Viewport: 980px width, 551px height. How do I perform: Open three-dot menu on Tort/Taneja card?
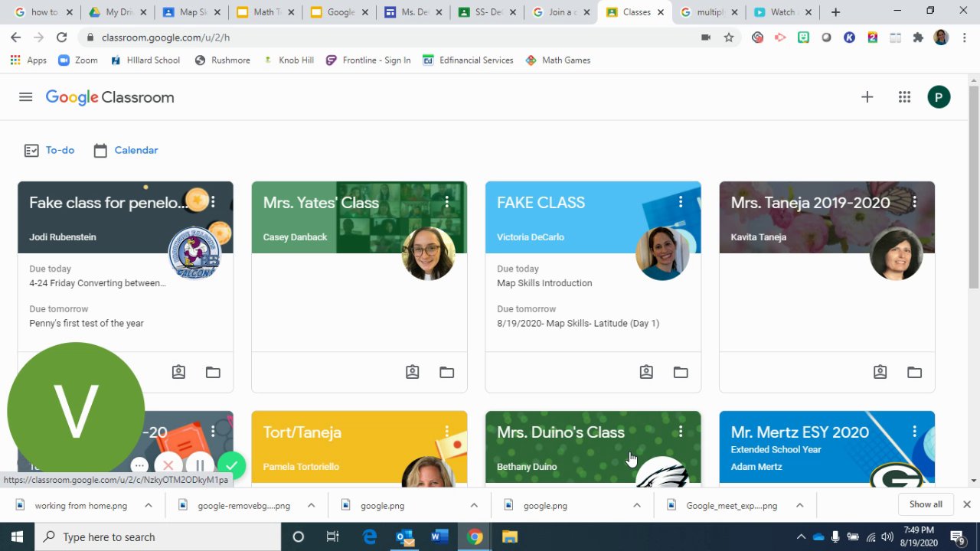point(446,432)
